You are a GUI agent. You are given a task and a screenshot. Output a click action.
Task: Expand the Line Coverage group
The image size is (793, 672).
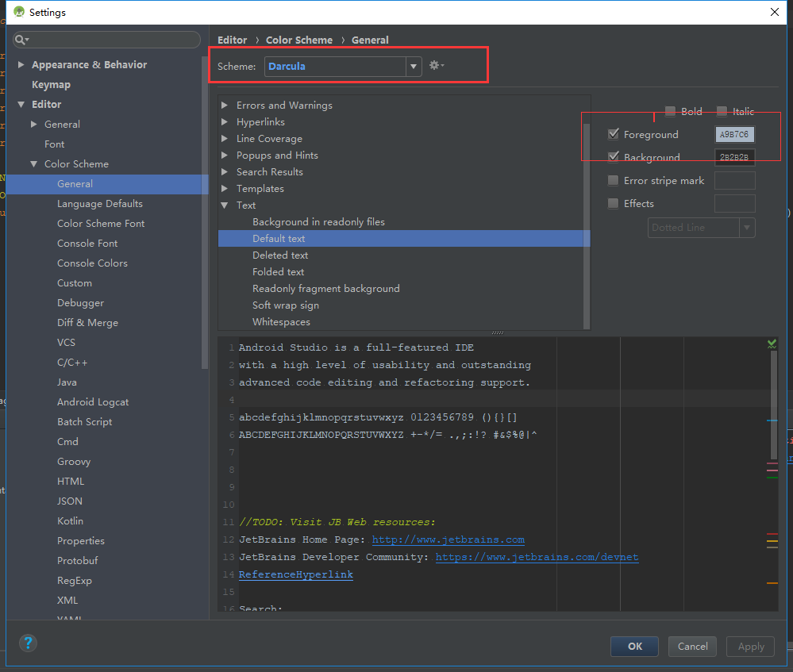(225, 139)
